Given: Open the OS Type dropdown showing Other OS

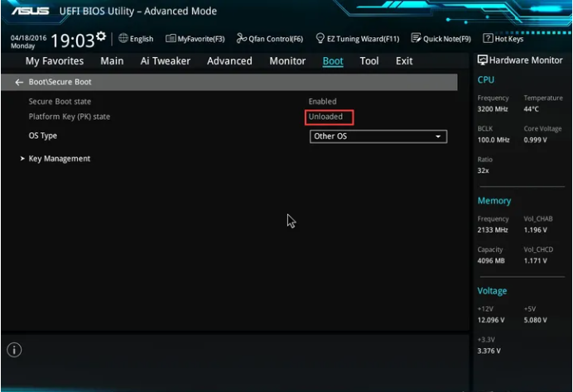Looking at the screenshot, I should click(378, 136).
